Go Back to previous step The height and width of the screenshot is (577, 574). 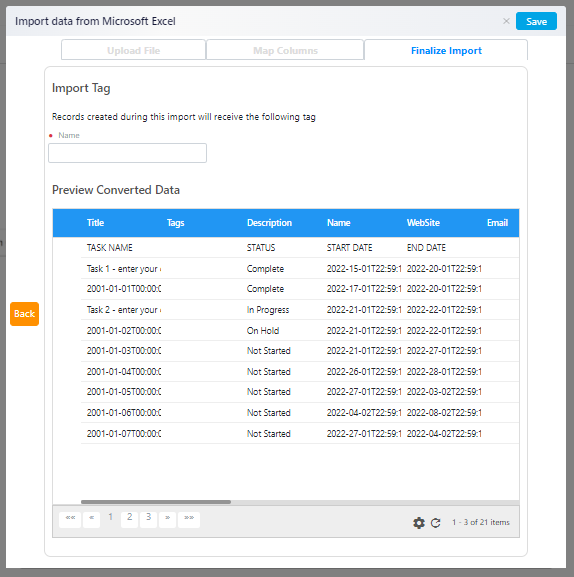(24, 314)
